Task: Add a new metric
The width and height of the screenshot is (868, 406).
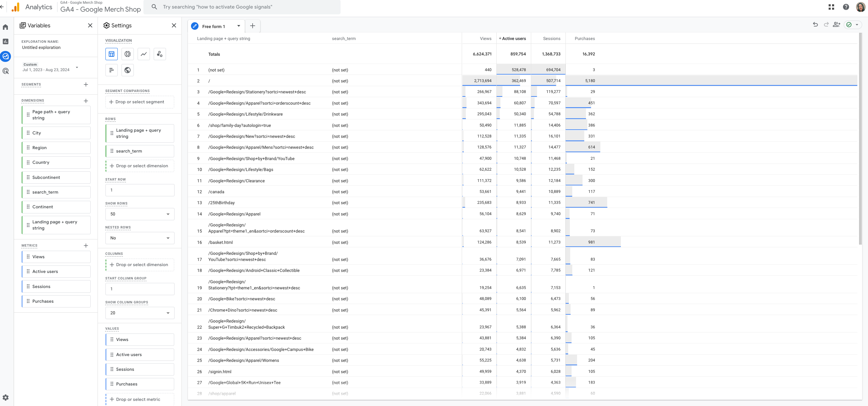Action: (x=86, y=246)
